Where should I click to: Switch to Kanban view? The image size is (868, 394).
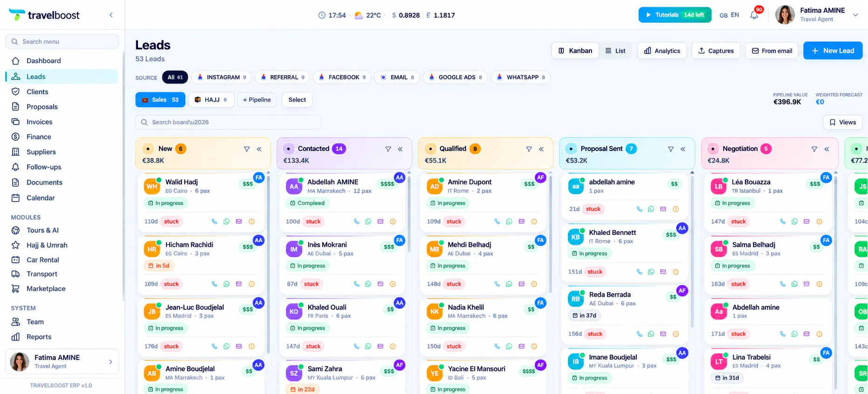coord(575,51)
